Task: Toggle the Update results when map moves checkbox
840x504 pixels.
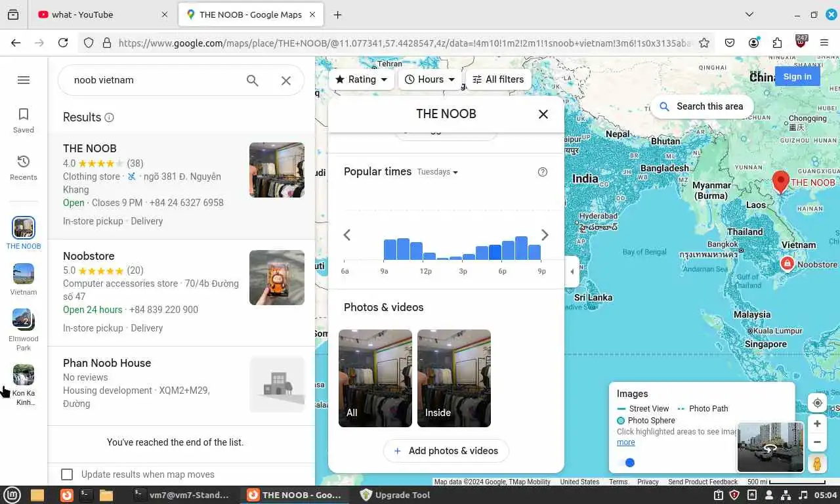Action: click(67, 474)
